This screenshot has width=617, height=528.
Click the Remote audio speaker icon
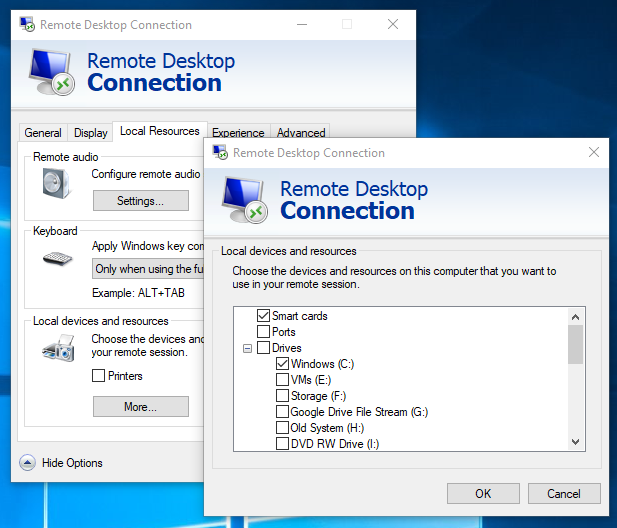pos(56,183)
